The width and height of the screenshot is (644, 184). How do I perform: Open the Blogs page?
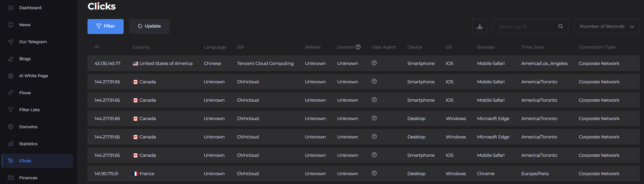25,59
